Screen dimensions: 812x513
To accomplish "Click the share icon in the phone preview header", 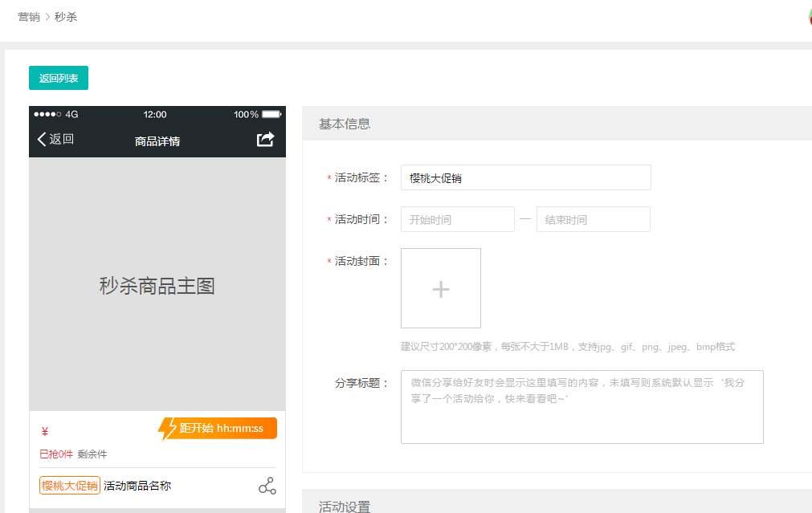I will click(x=265, y=140).
